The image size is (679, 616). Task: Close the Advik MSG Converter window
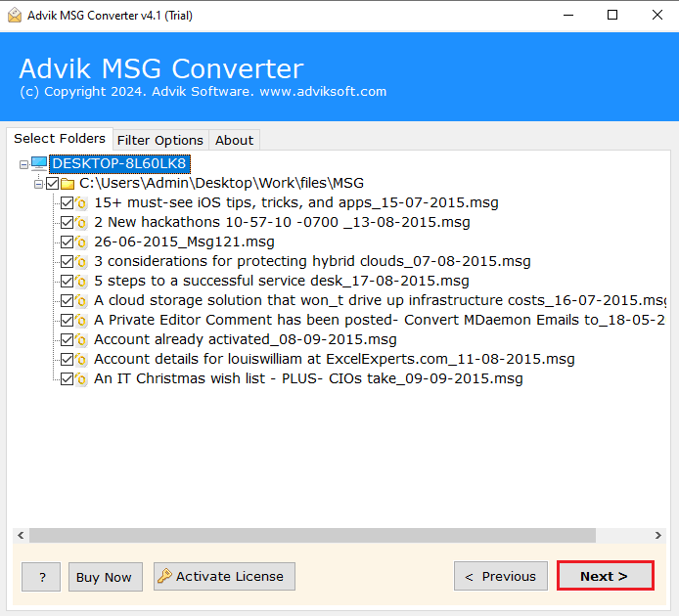656,15
